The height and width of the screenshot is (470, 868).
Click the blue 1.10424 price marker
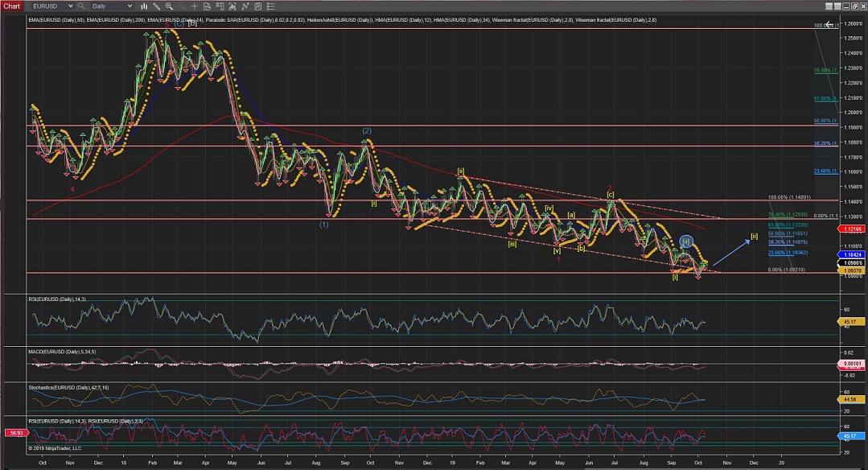click(x=851, y=254)
